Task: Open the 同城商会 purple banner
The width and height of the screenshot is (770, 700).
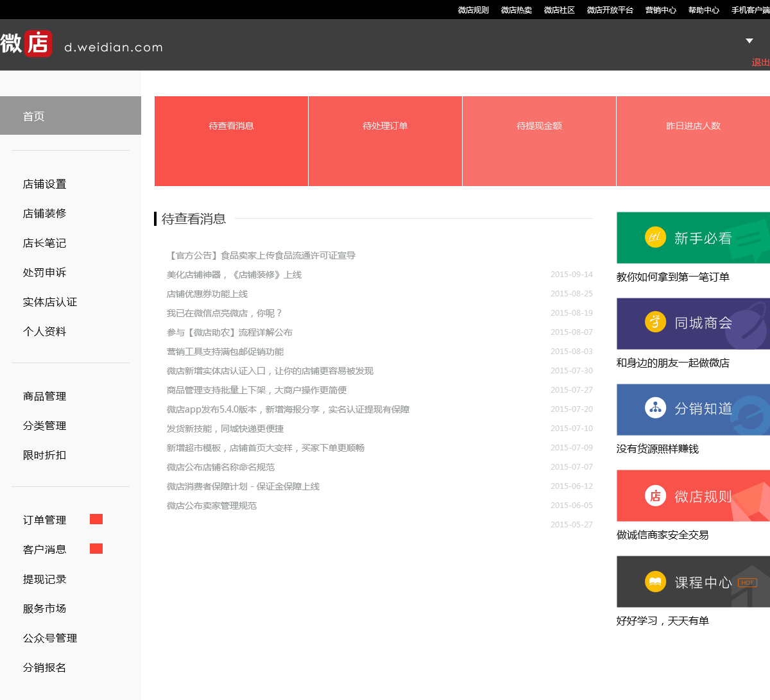Action: [x=693, y=323]
